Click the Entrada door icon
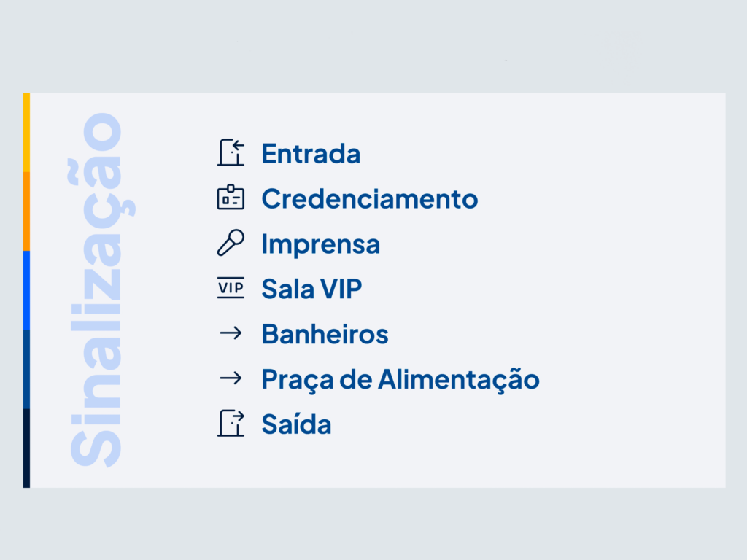 [231, 152]
